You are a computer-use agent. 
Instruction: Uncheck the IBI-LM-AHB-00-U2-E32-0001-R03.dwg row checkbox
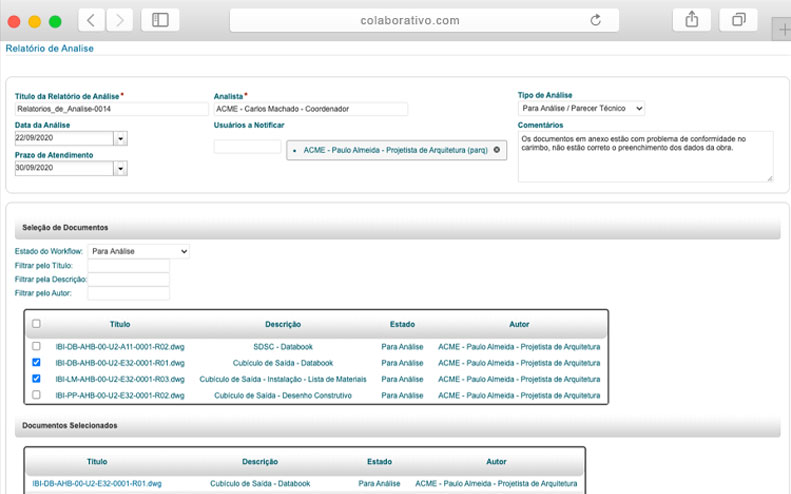click(36, 378)
